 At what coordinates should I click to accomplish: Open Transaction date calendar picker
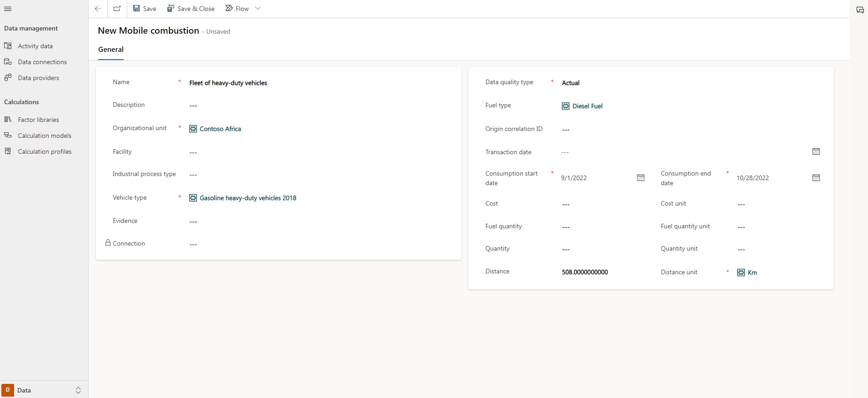click(816, 151)
